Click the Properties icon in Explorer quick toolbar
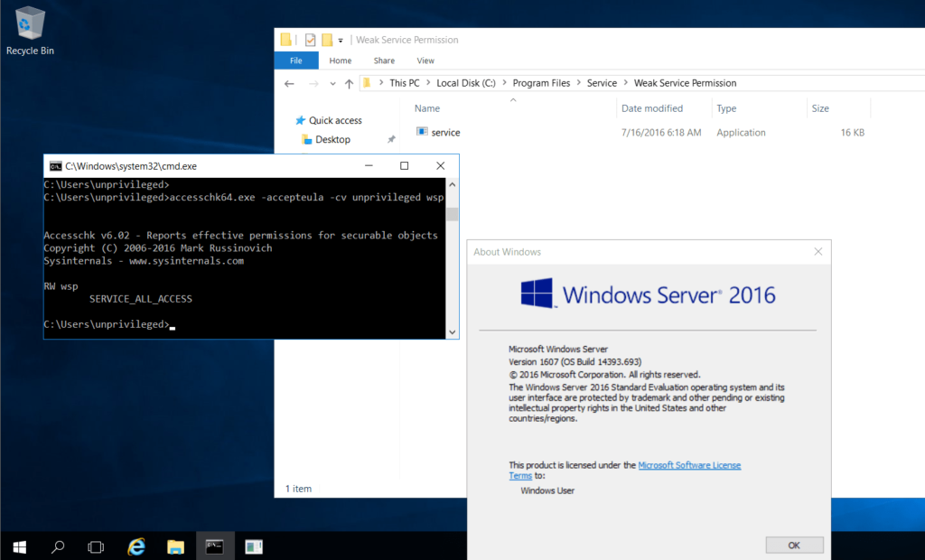The image size is (925, 560). [x=311, y=40]
